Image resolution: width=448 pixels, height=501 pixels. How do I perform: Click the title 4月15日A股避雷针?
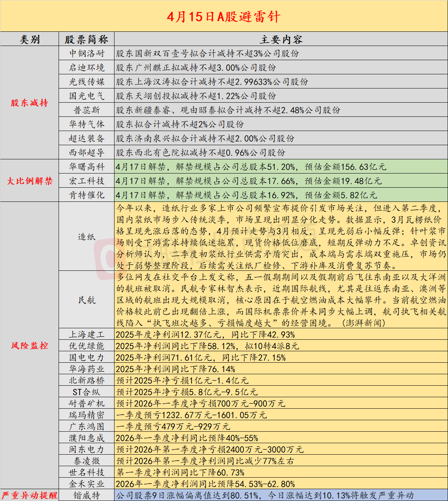coord(224,17)
